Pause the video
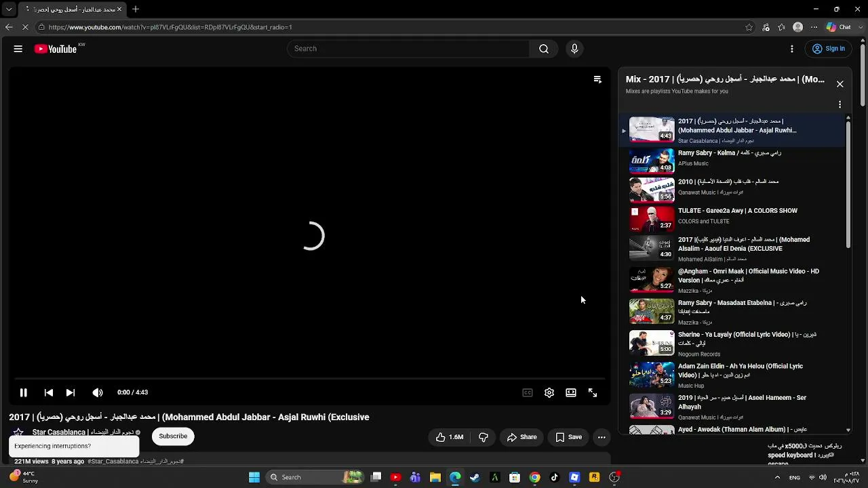The image size is (868, 488). click(x=23, y=392)
